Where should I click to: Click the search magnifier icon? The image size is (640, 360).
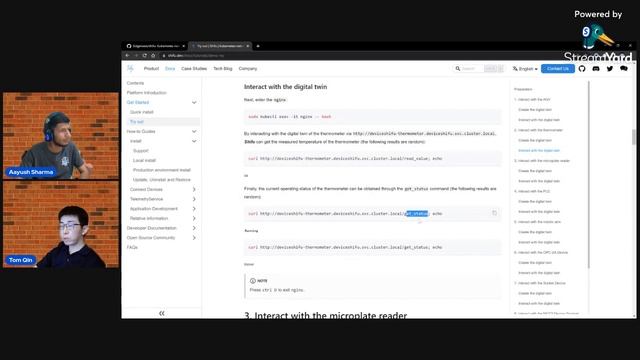pyautogui.click(x=458, y=69)
